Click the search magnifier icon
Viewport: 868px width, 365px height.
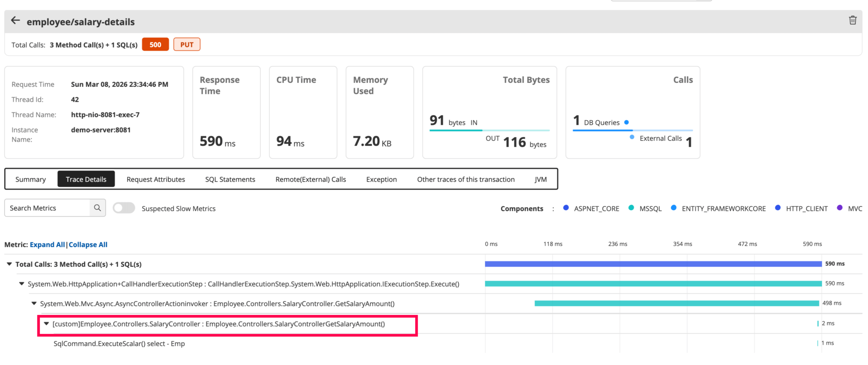coord(97,208)
